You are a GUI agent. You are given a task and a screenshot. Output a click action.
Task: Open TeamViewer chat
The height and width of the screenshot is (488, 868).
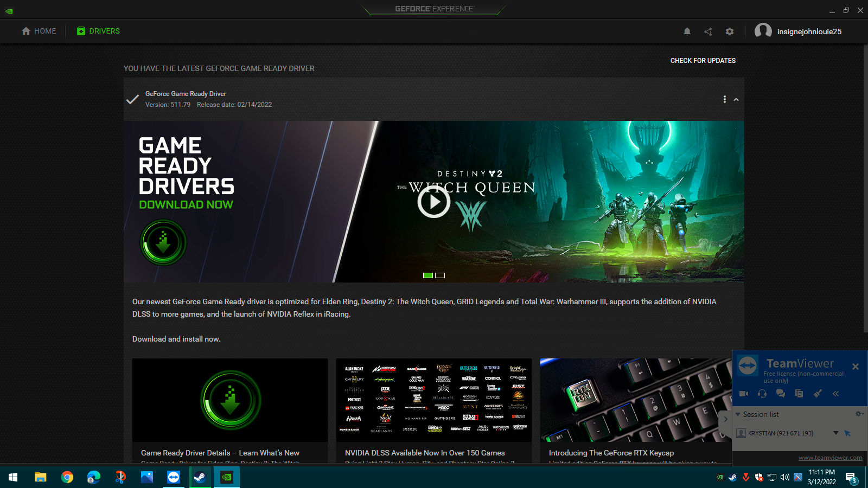[781, 394]
